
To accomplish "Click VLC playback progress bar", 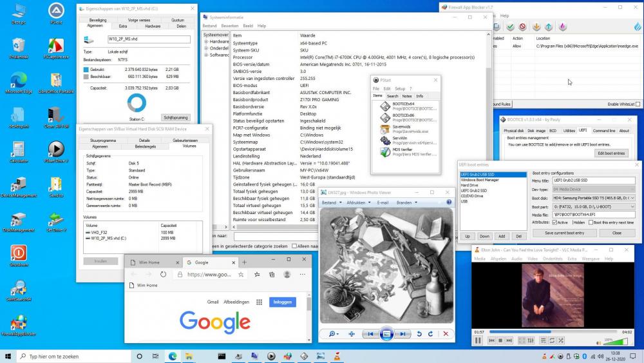I will (x=553, y=331).
